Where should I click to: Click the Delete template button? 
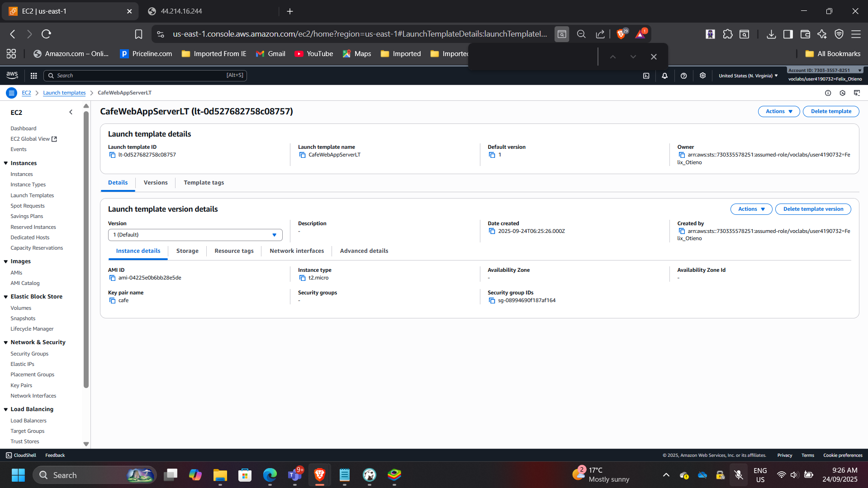[x=830, y=111]
